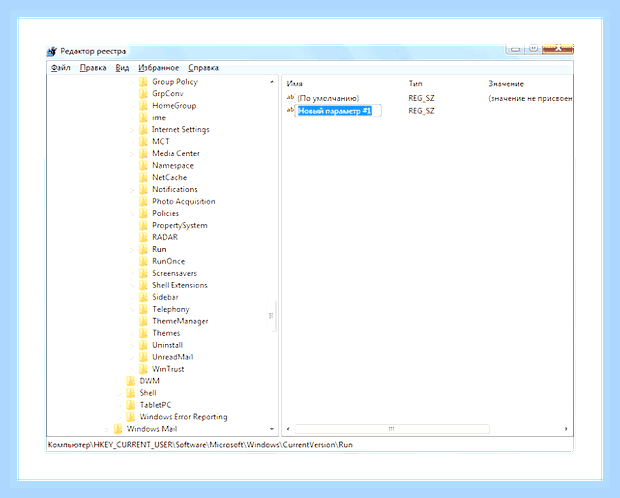Image resolution: width=620 pixels, height=498 pixels.
Task: Click the values pane horizontal scrollbar thumb
Action: tap(392, 429)
